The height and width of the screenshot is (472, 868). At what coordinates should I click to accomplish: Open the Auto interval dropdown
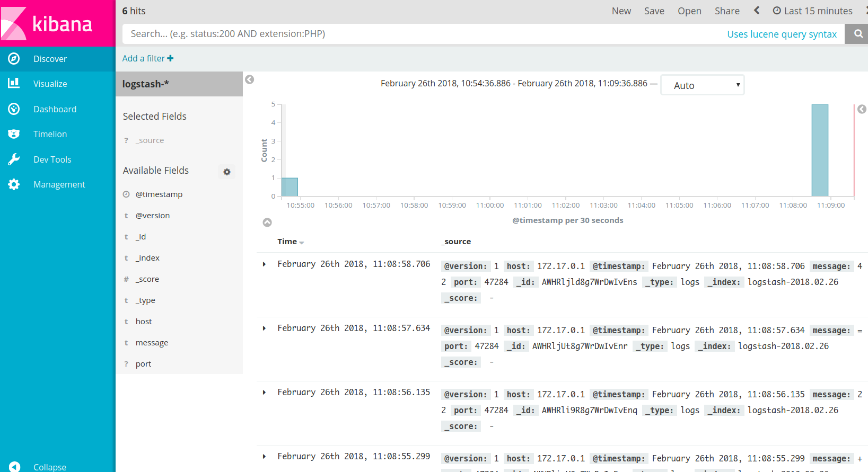[x=703, y=85]
